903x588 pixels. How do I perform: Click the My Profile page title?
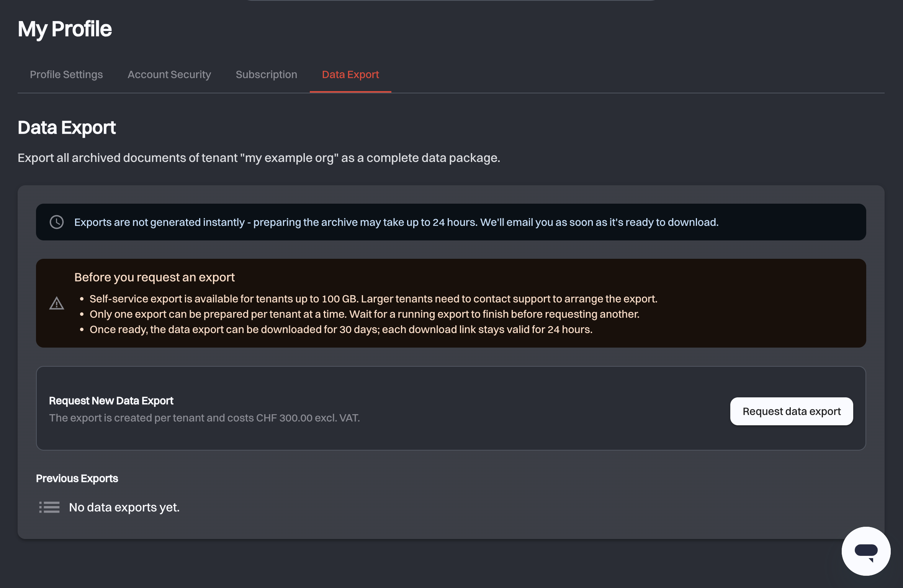[65, 29]
